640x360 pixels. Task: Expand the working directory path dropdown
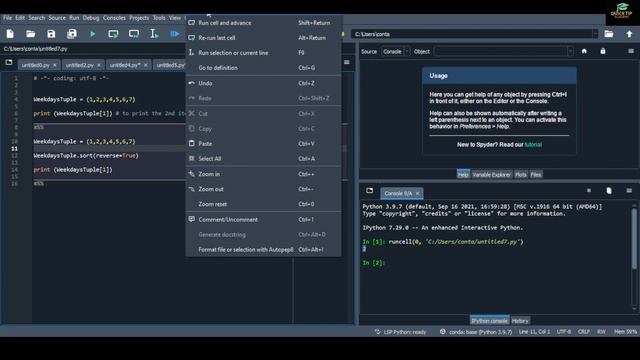(595, 34)
